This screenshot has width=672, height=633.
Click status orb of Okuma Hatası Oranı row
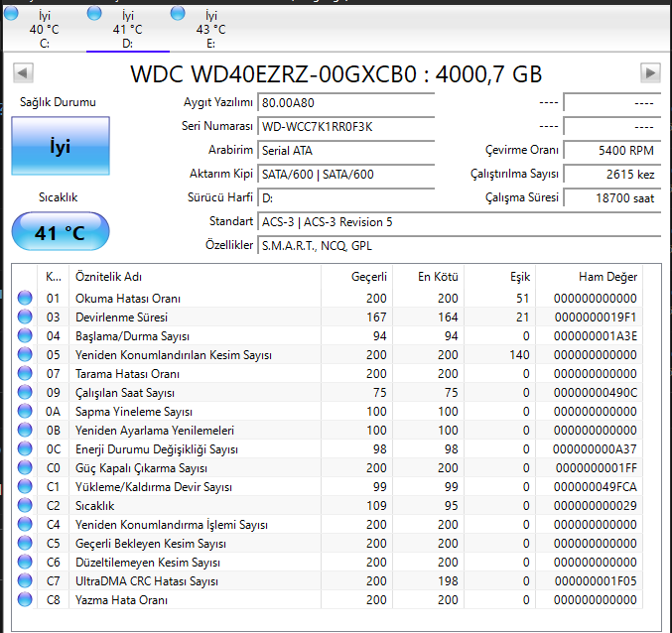tap(25, 298)
